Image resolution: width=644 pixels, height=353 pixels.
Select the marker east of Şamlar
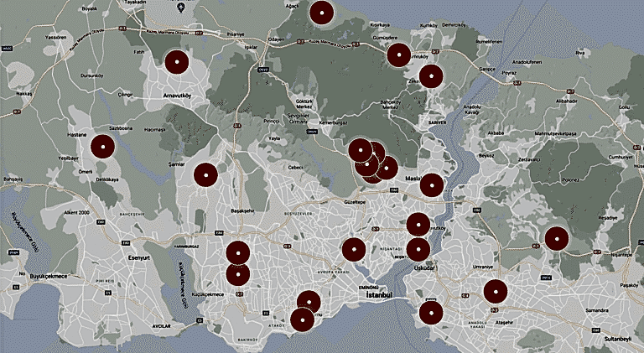pyautogui.click(x=205, y=174)
